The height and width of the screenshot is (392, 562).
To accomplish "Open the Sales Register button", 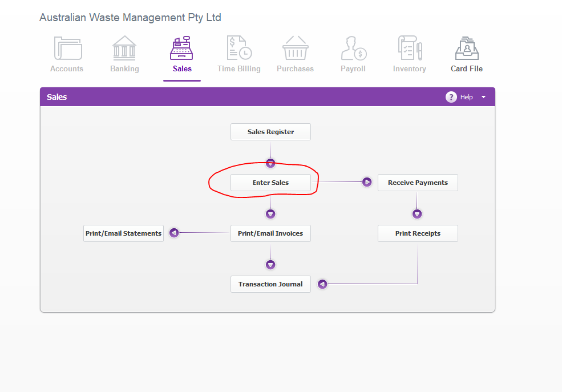I will [270, 132].
